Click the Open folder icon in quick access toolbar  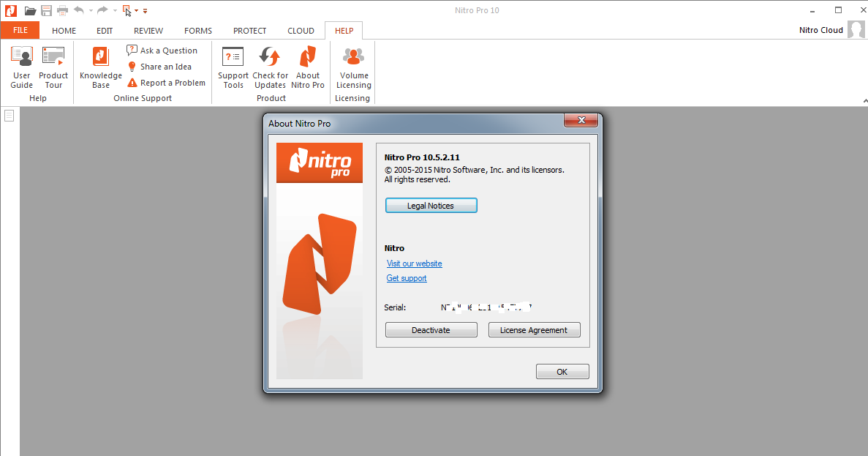(x=31, y=10)
